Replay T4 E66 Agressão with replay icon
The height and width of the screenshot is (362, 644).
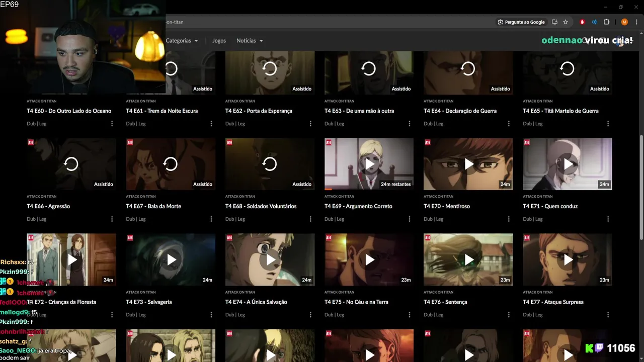(x=71, y=164)
